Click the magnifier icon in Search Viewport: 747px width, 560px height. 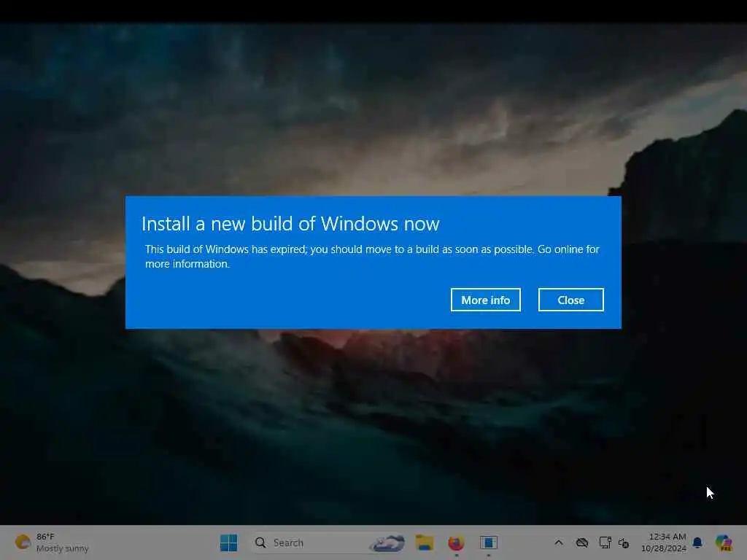[260, 542]
